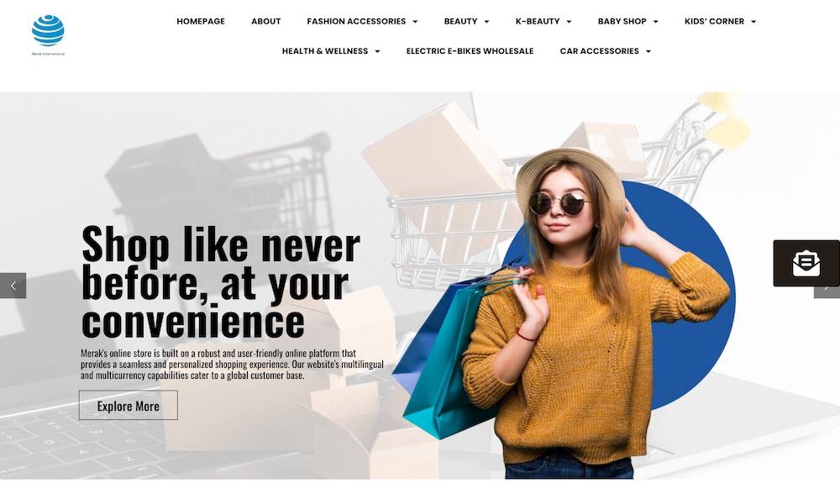This screenshot has width=840, height=504.
Task: Open the newsletter envelope widget
Action: click(x=806, y=263)
